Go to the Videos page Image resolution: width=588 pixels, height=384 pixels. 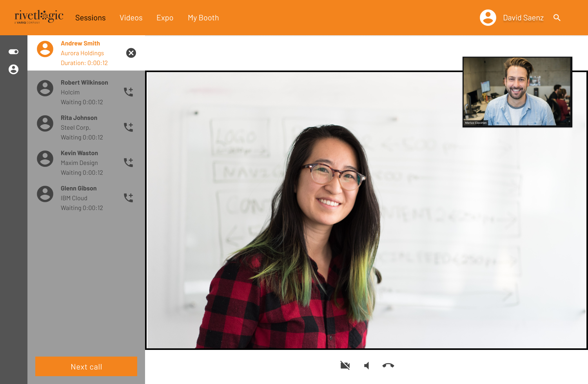tap(131, 18)
